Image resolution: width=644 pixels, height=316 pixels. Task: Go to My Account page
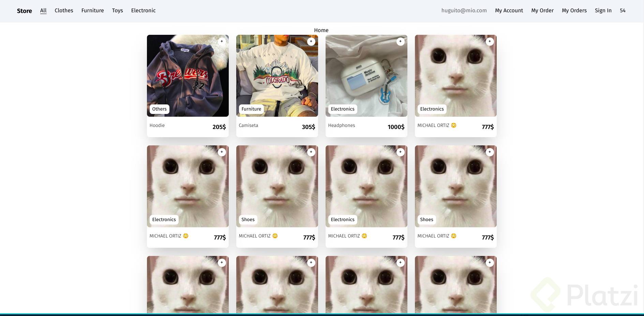tap(509, 11)
